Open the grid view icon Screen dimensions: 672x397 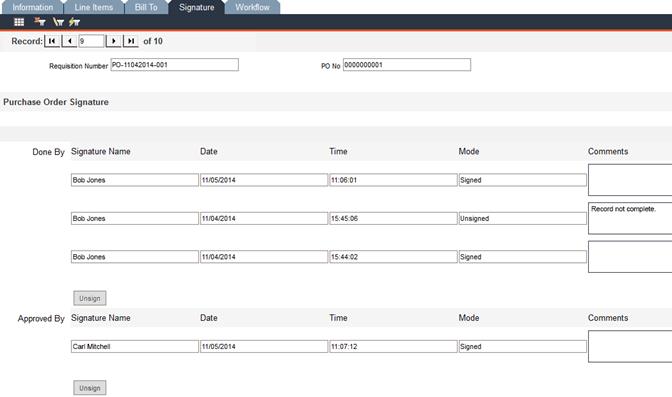coord(19,22)
